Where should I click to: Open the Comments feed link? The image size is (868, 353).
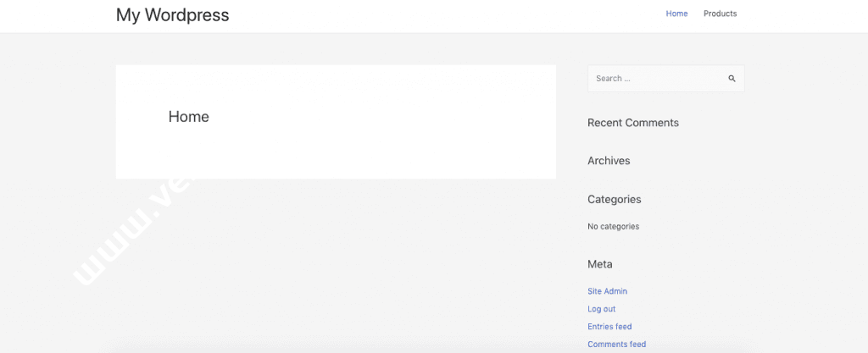click(x=616, y=345)
